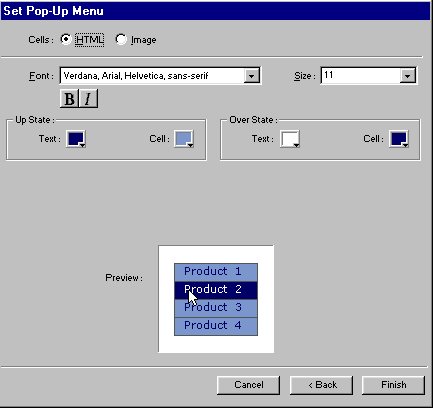
Task: Open Over State Text color swatch
Action: 290,139
